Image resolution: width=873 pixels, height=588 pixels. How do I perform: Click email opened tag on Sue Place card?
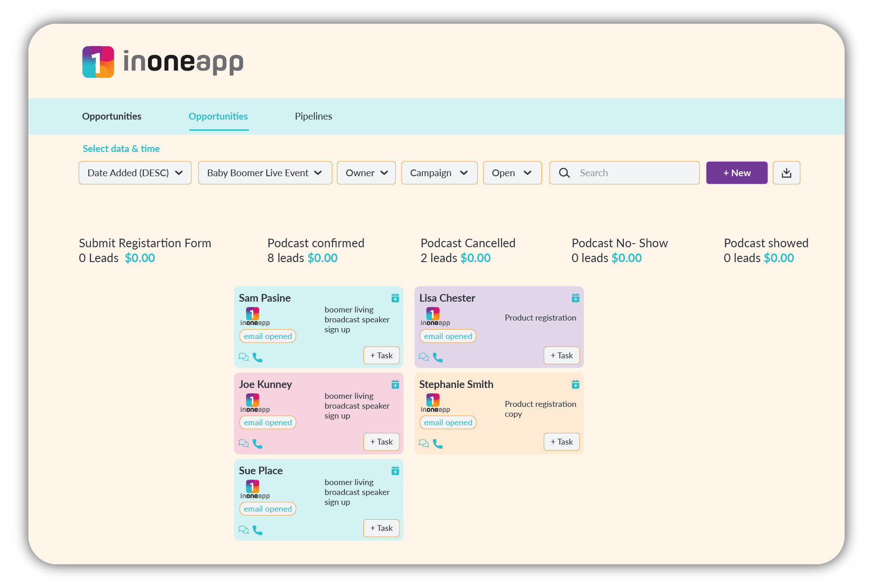pyautogui.click(x=268, y=509)
